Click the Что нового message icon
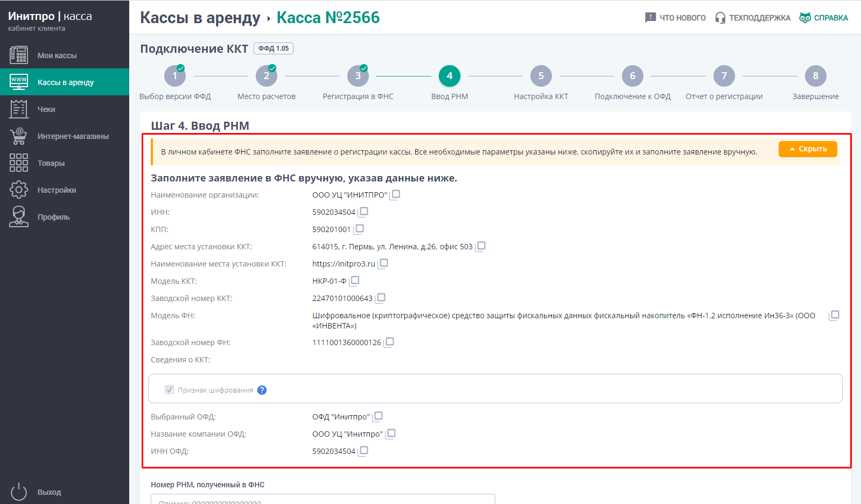Image resolution: width=861 pixels, height=504 pixels. tap(650, 18)
